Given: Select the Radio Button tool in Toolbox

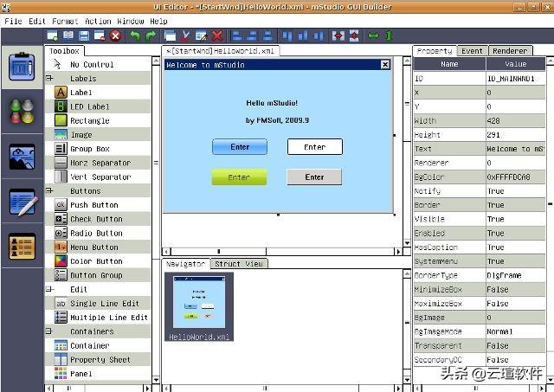Looking at the screenshot, I should 95,233.
